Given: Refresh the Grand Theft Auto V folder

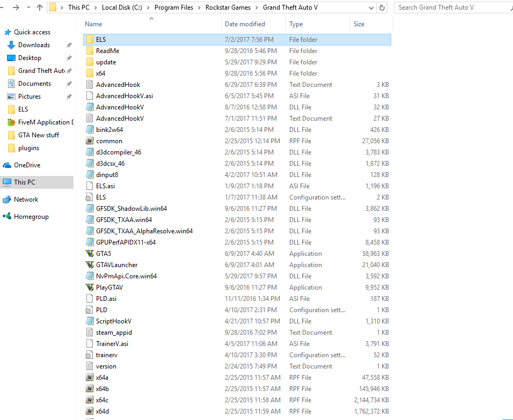Looking at the screenshot, I should [x=382, y=8].
